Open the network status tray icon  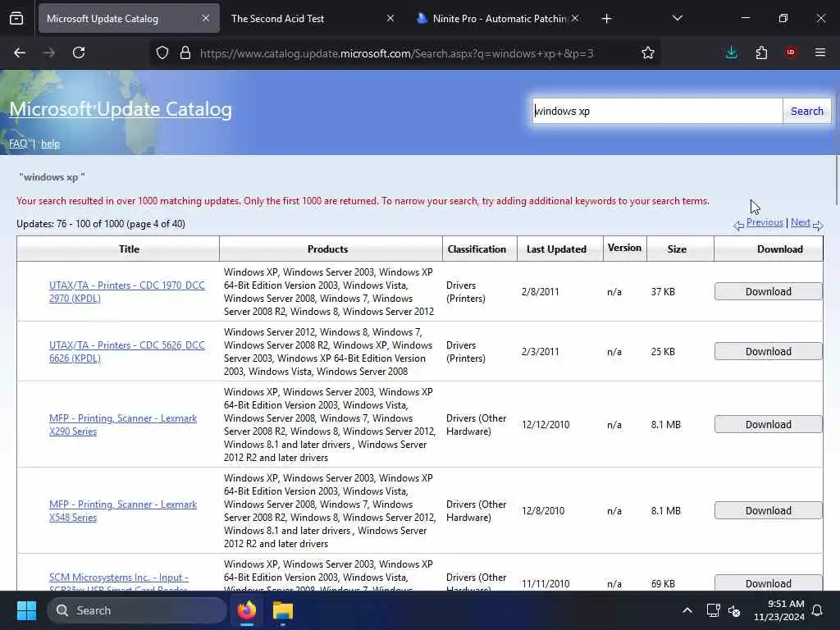pyautogui.click(x=713, y=610)
